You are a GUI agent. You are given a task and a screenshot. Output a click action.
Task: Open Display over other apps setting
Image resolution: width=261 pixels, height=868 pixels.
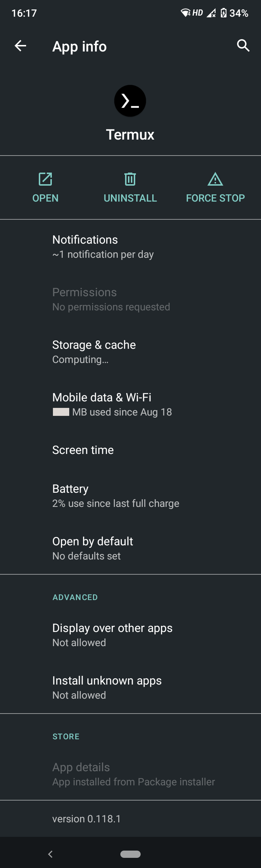130,635
